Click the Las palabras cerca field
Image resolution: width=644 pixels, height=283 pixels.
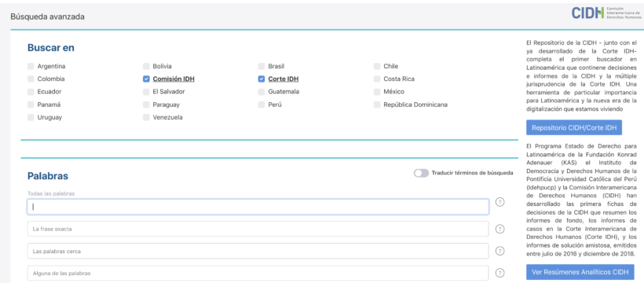pos(258,251)
